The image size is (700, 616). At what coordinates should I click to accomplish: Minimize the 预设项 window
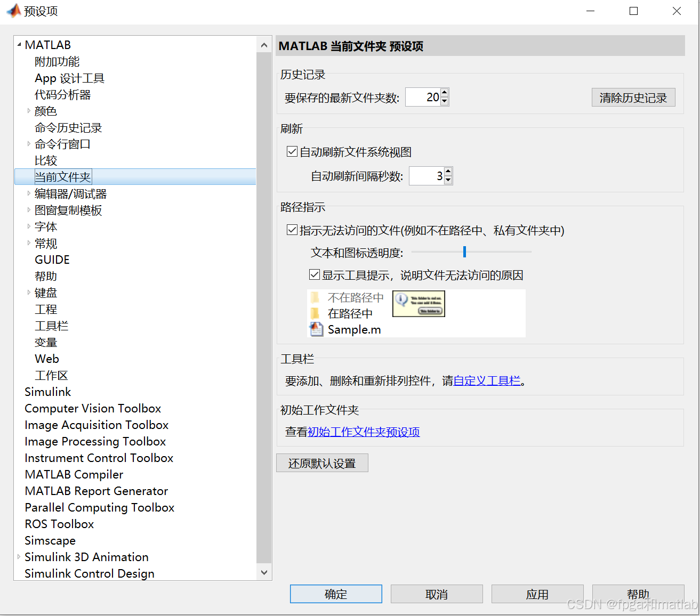tap(590, 11)
